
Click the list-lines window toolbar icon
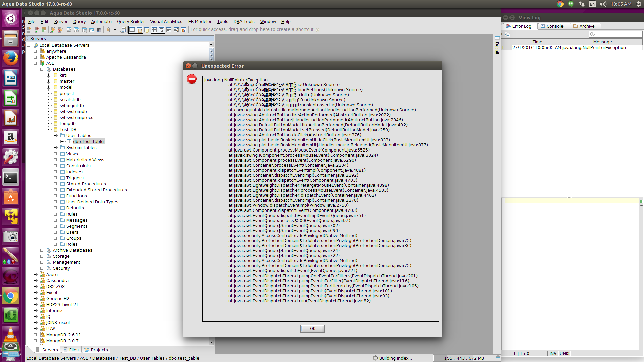point(169,30)
